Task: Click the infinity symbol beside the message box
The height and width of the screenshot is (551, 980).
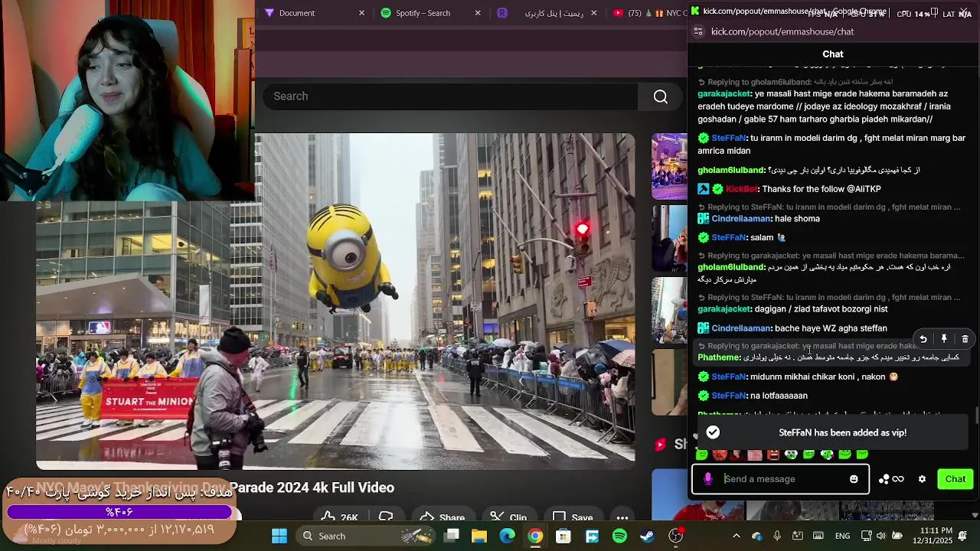Action: pyautogui.click(x=898, y=479)
